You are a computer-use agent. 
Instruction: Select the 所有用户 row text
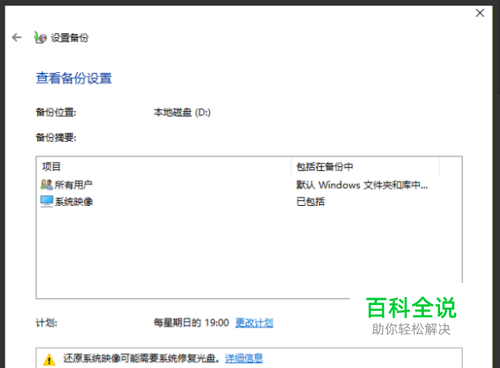click(x=74, y=185)
